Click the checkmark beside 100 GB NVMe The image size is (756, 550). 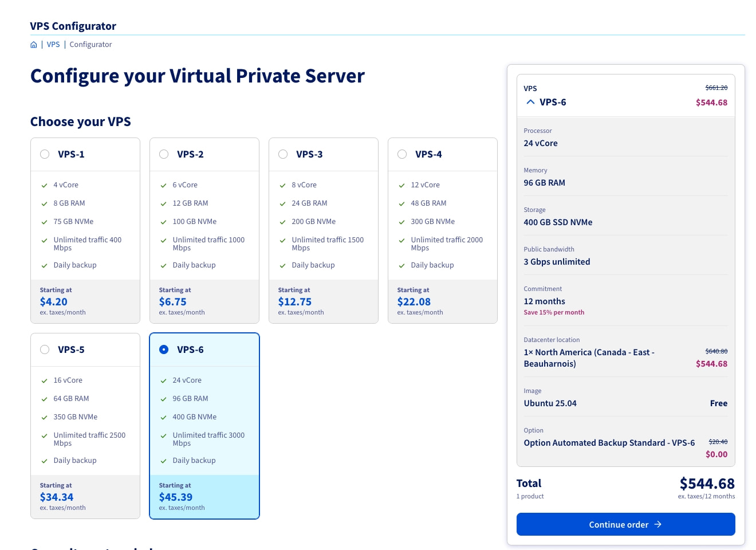pos(163,222)
